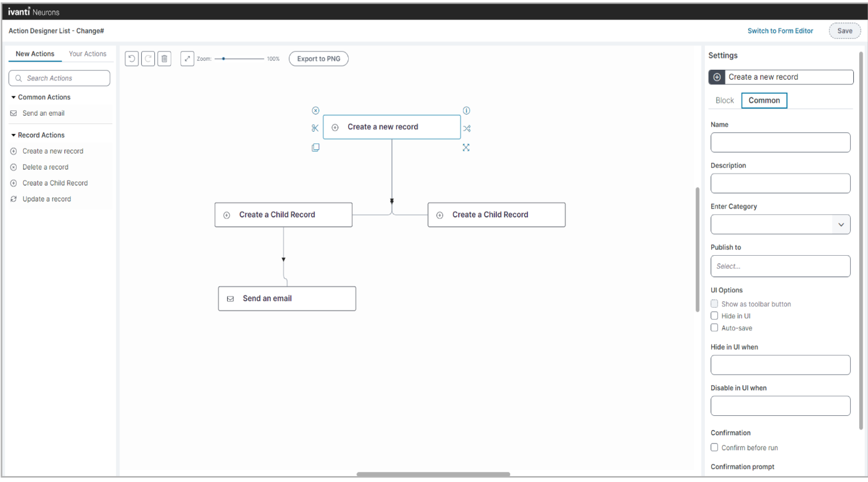Click the trash delete icon in toolbar
The width and height of the screenshot is (868, 482).
(164, 58)
